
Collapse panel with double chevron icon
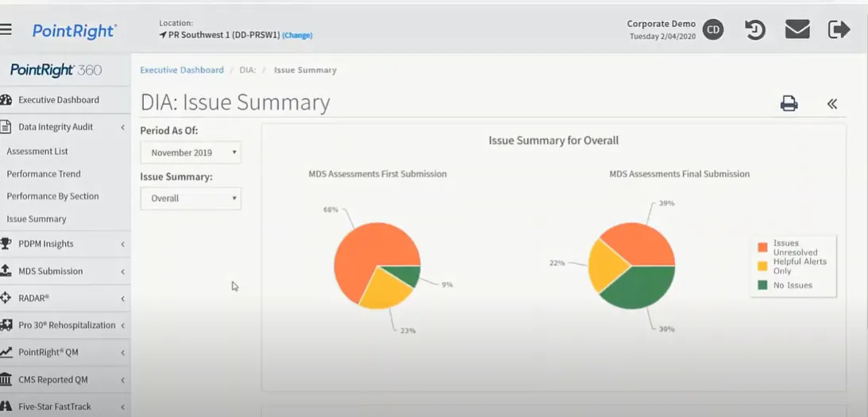click(x=832, y=103)
